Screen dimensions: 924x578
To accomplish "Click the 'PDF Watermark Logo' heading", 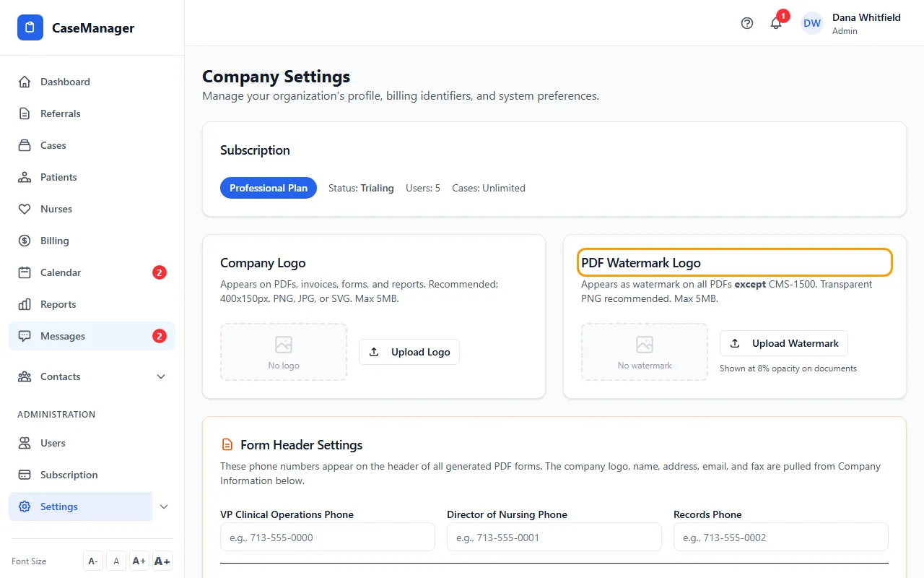I will [641, 263].
